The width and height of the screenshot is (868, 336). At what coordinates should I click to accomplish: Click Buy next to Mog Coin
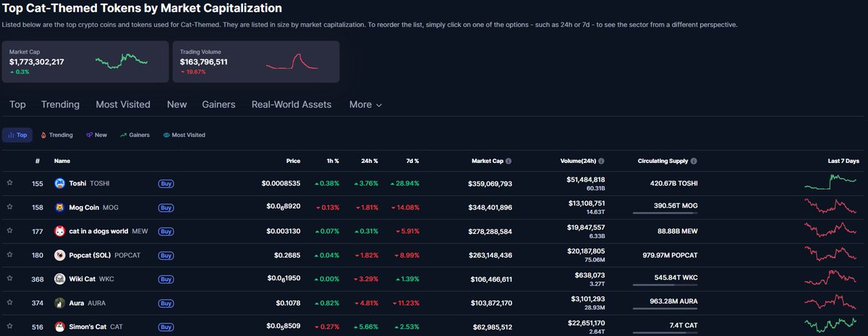[x=166, y=208]
